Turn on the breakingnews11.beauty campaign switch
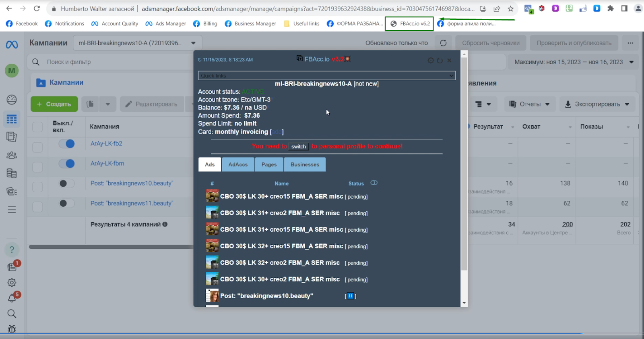 click(x=67, y=204)
